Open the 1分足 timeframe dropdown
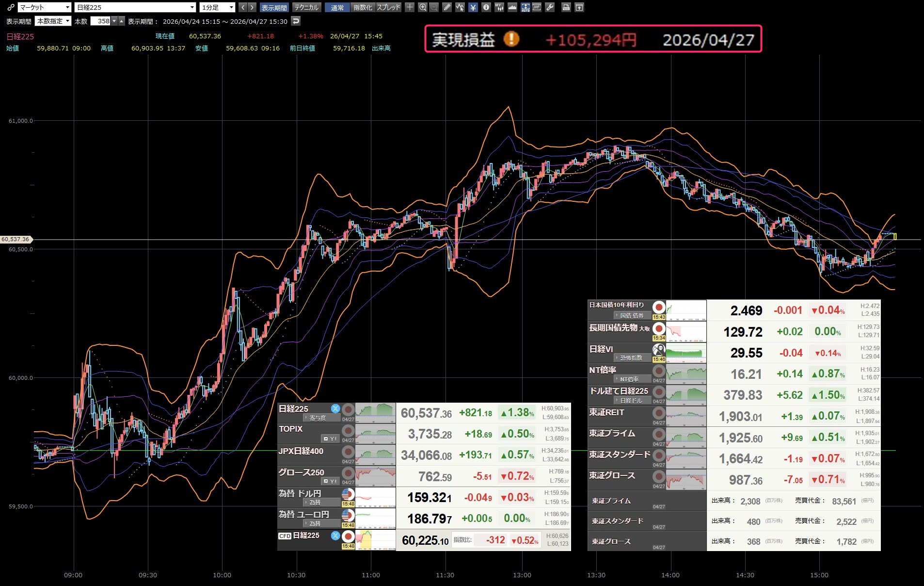The width and height of the screenshot is (924, 586). click(x=217, y=7)
